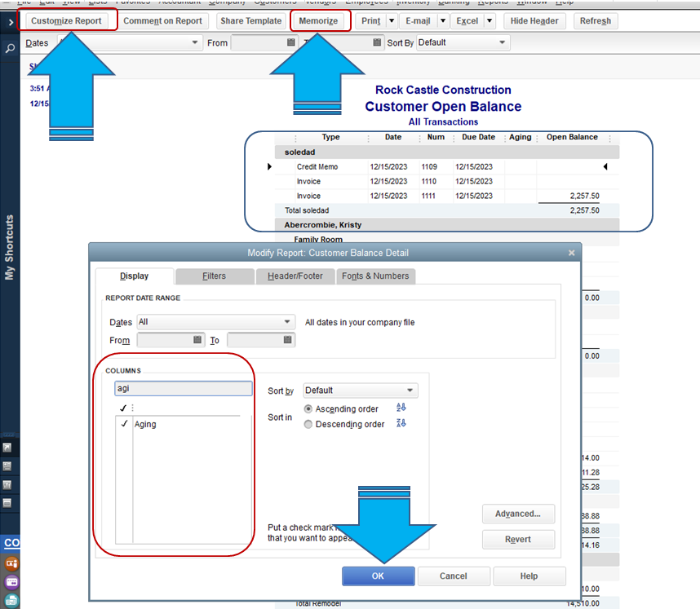Open the Print dropdown arrow
This screenshot has height=609, width=700.
point(392,20)
